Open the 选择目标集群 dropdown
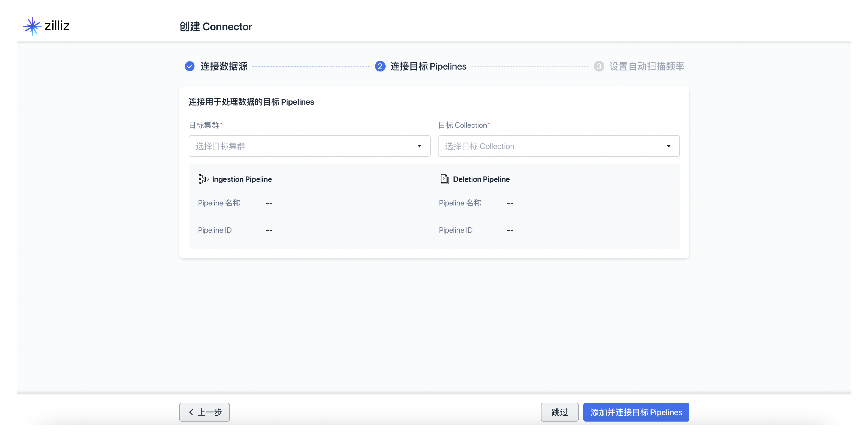The height and width of the screenshot is (437, 868). tap(309, 146)
